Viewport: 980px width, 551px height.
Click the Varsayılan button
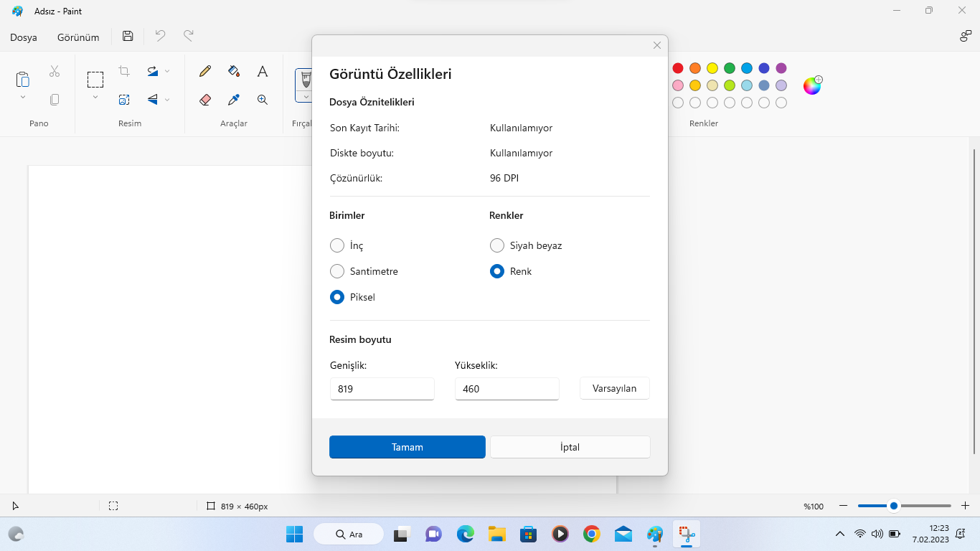pos(614,388)
